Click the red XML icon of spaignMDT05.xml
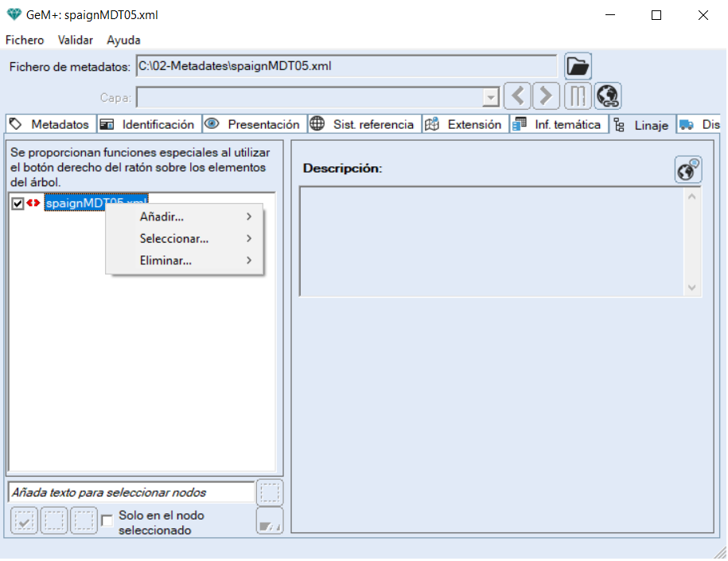The height and width of the screenshot is (561, 728). [x=33, y=204]
